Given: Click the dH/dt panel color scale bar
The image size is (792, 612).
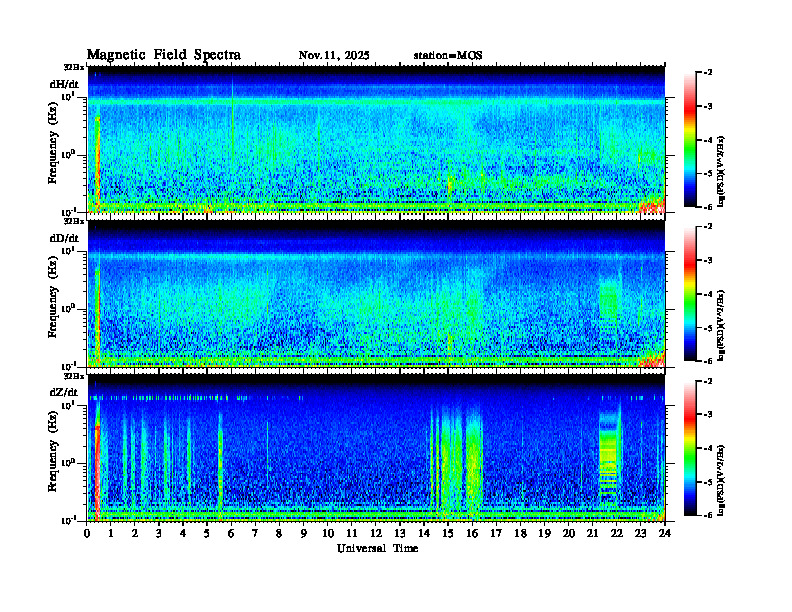Looking at the screenshot, I should coord(690,140).
